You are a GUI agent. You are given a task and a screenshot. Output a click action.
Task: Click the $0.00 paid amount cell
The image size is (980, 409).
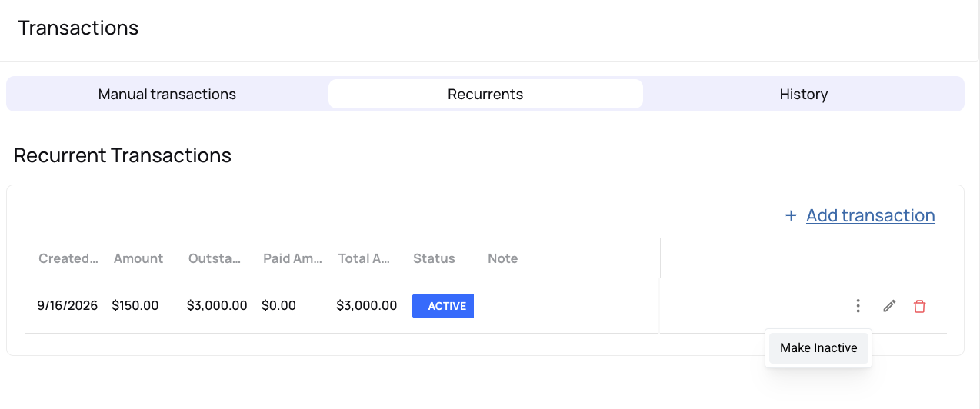pyautogui.click(x=278, y=305)
